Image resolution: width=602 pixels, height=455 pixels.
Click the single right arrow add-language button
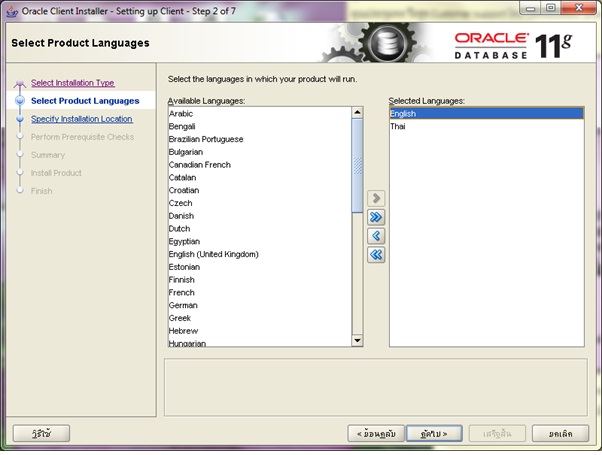(x=376, y=198)
